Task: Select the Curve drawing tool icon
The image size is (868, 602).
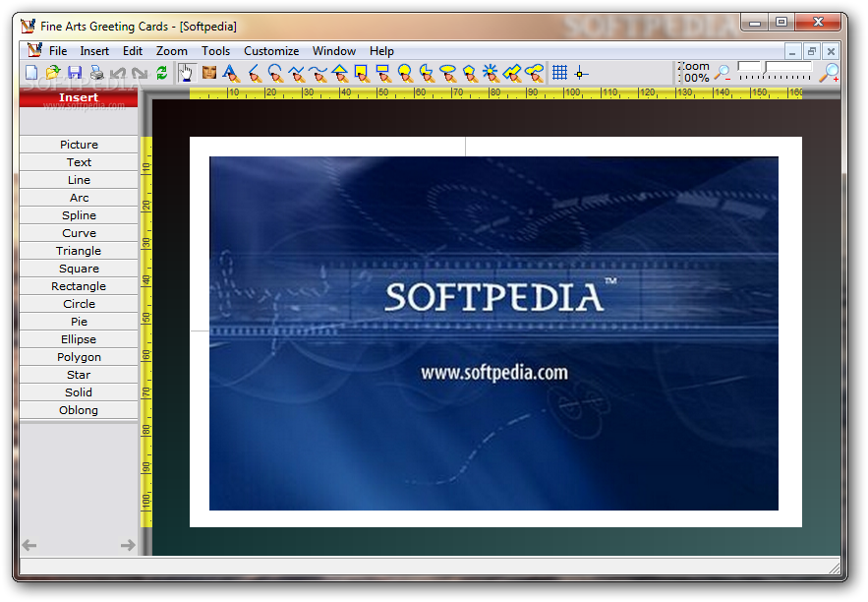Action: pyautogui.click(x=318, y=73)
